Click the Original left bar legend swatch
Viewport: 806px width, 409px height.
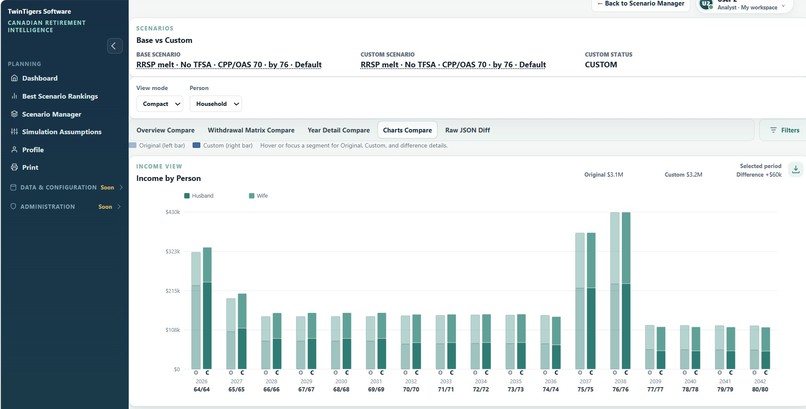coord(133,145)
